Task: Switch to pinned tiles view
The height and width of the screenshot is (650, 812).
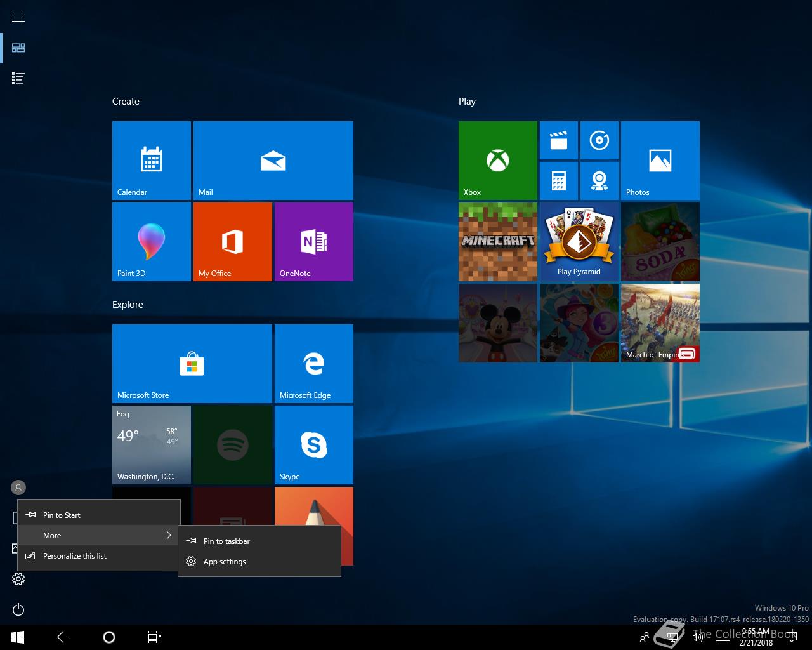Action: (x=18, y=48)
